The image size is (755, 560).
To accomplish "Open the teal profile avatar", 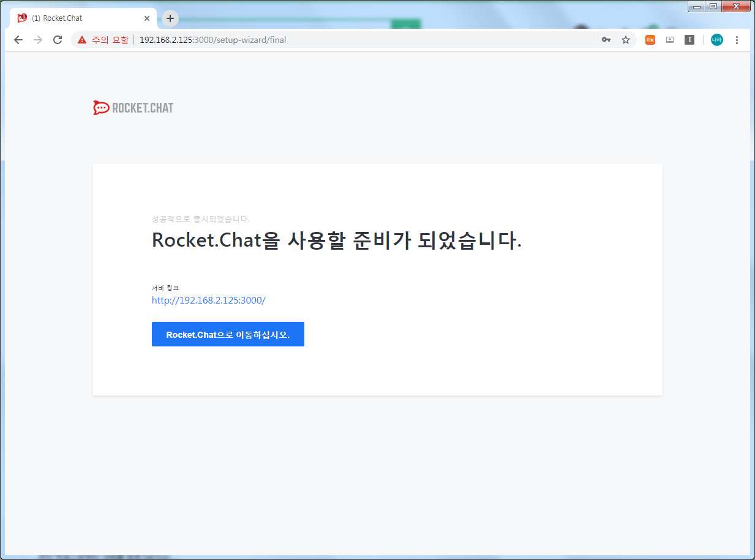I will (717, 40).
